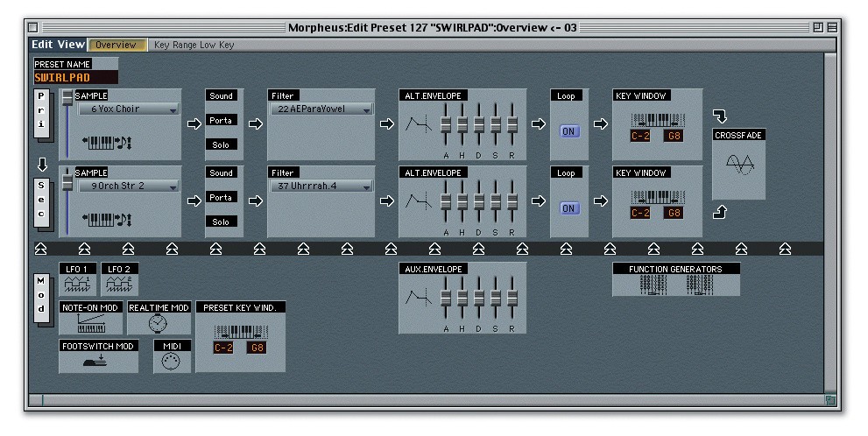Click the horizontal scrollbar at the bottom
Screen dimensions: 868x436
427,399
